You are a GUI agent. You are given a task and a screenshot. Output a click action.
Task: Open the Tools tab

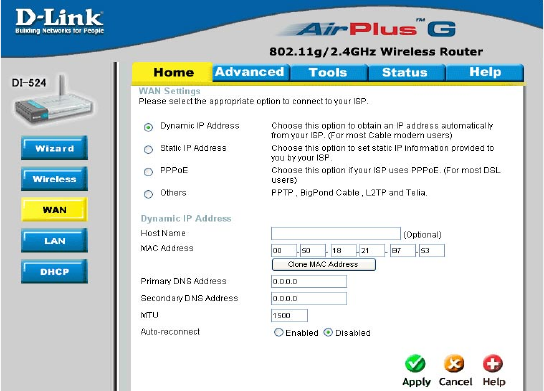point(328,73)
